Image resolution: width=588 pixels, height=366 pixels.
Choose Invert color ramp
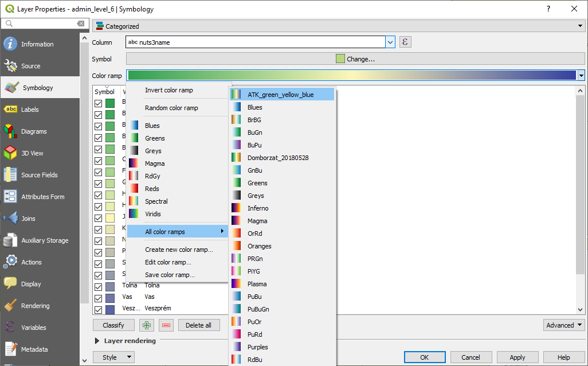[168, 90]
